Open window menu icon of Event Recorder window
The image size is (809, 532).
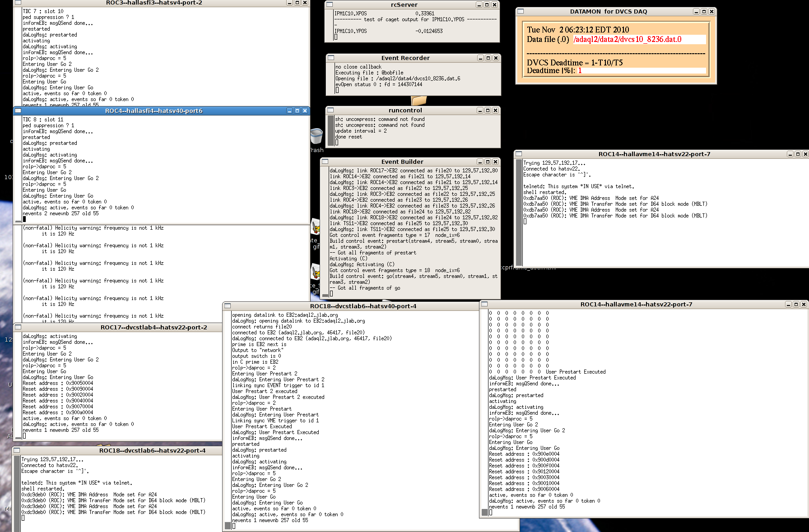(331, 58)
